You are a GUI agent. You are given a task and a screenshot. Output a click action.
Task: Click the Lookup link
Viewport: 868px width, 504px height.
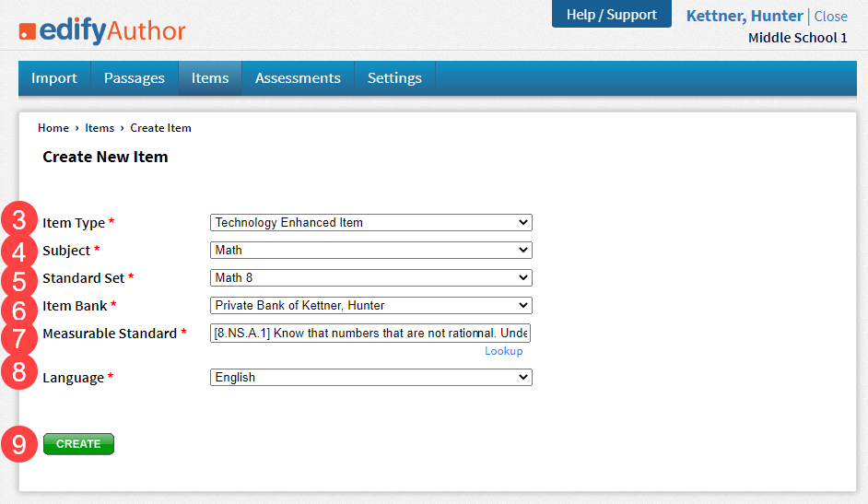[503, 351]
